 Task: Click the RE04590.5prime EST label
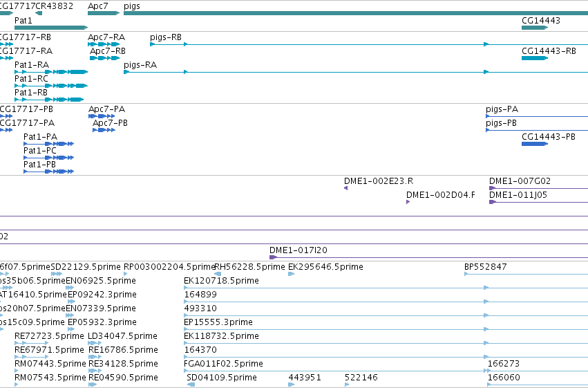(x=123, y=378)
